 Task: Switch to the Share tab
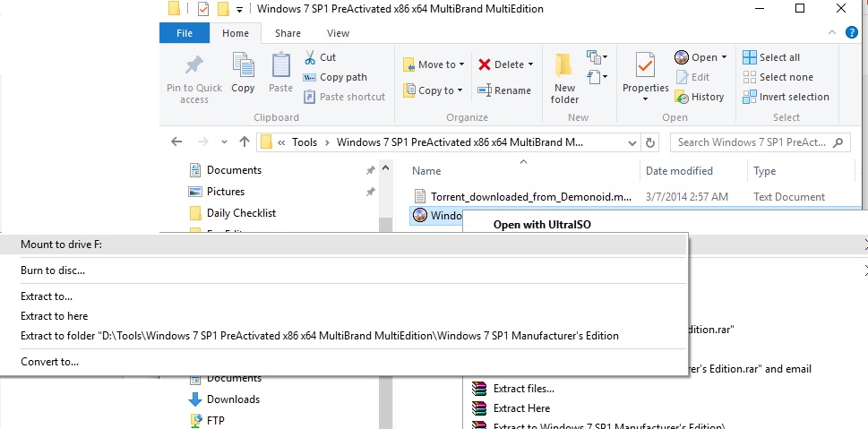coord(288,33)
